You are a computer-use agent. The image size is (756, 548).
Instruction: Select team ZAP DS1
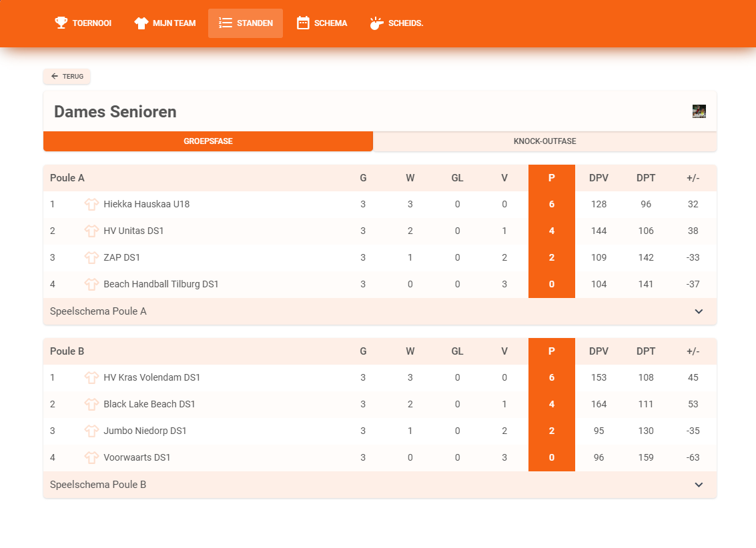121,257
